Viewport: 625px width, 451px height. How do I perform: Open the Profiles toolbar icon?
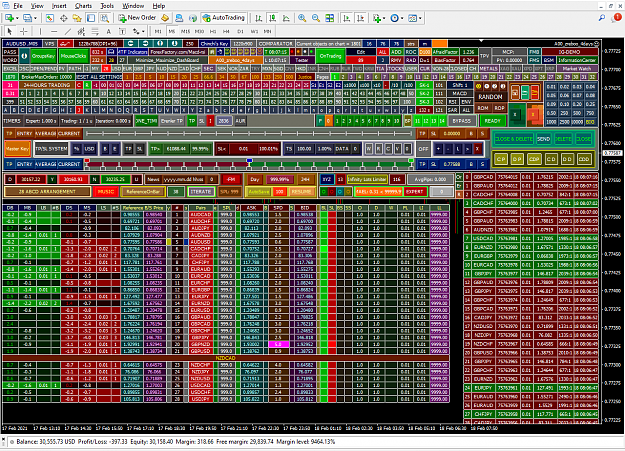point(27,18)
